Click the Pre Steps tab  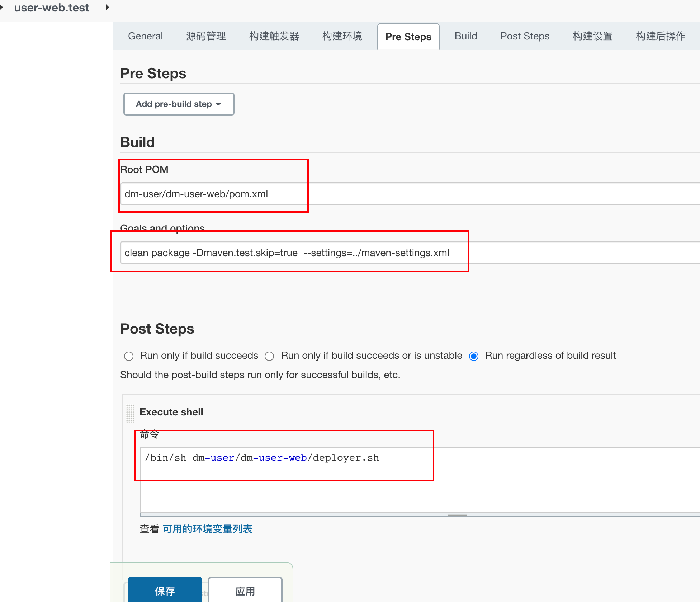(408, 37)
